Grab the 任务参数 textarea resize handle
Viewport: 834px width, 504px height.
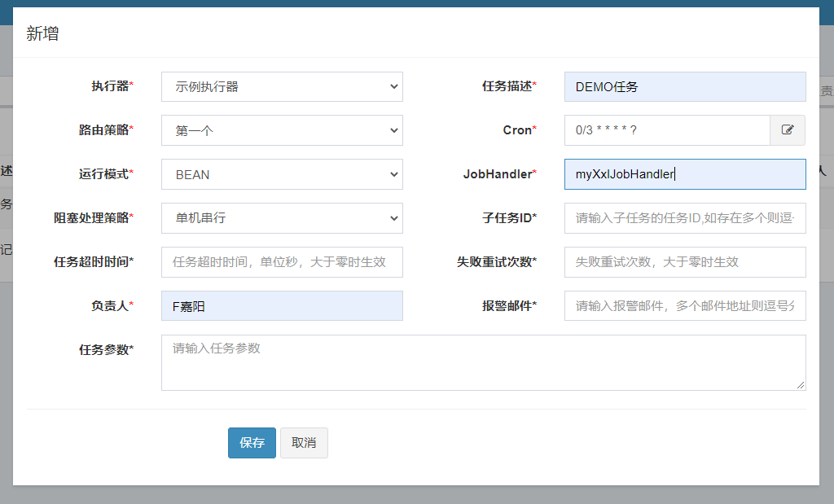[x=801, y=385]
